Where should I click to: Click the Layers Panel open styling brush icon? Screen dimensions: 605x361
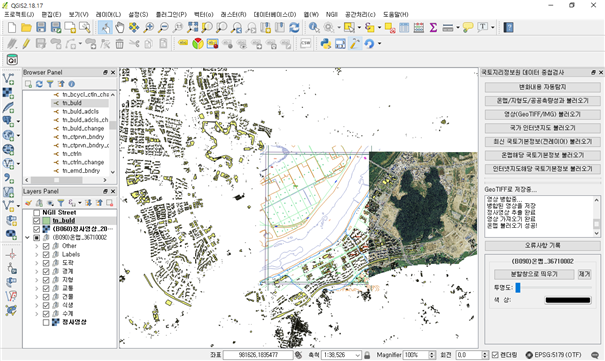28,202
